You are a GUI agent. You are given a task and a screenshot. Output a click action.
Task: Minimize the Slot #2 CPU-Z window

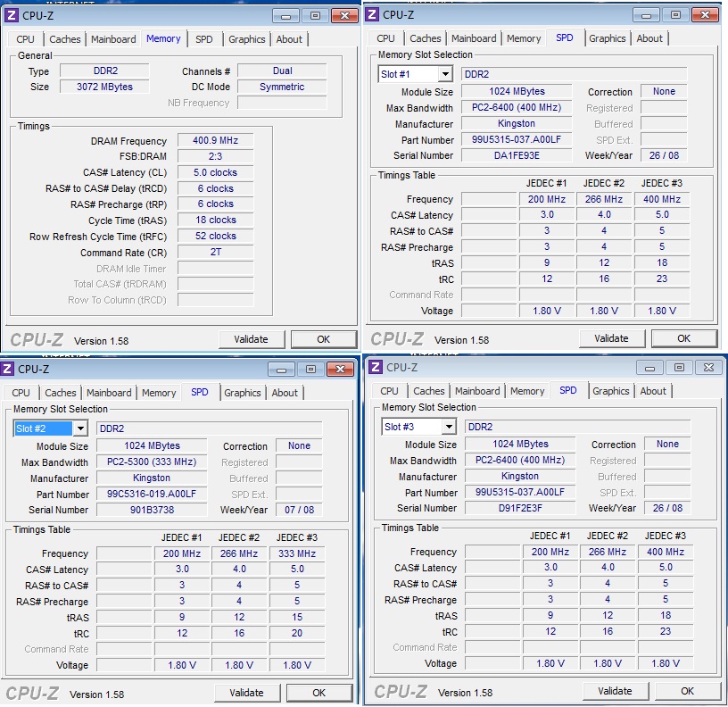(x=281, y=370)
